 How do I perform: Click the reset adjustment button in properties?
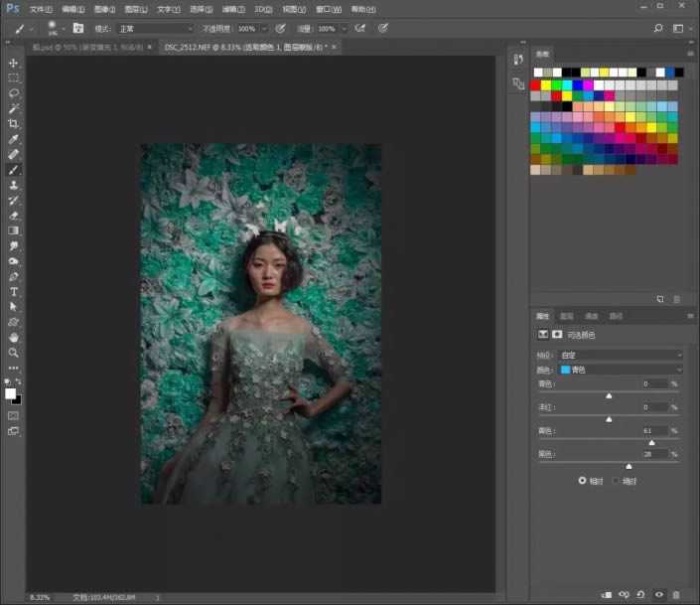(642, 594)
